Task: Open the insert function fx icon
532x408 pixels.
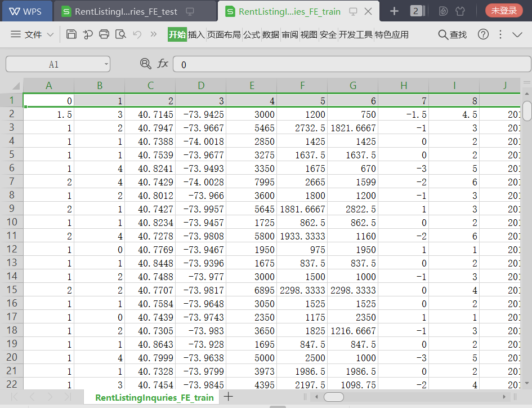Action: click(x=163, y=63)
